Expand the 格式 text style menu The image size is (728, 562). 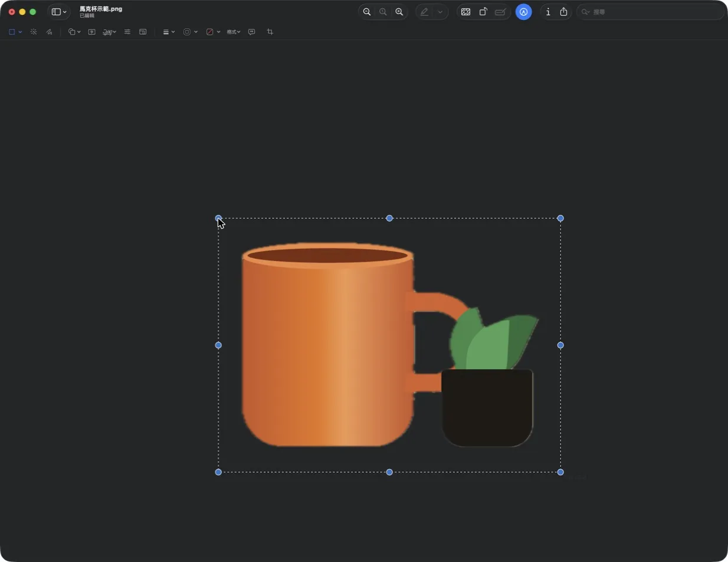234,32
